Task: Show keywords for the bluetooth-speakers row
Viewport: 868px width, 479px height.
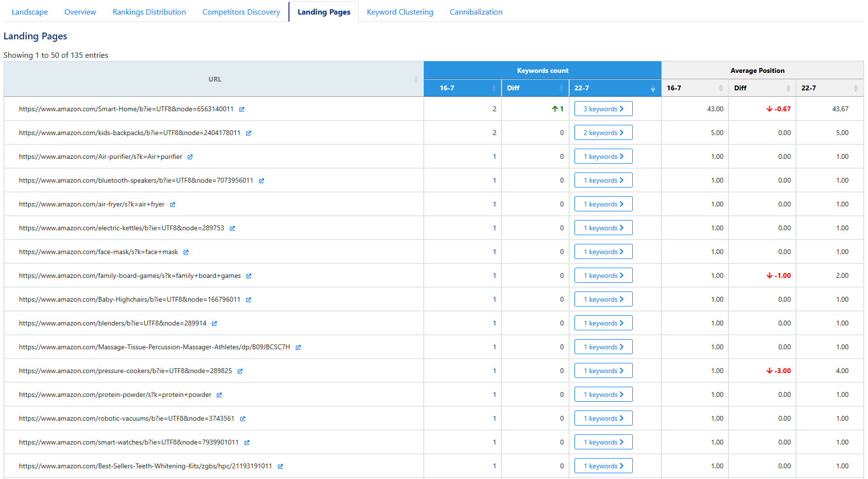Action: (x=603, y=180)
